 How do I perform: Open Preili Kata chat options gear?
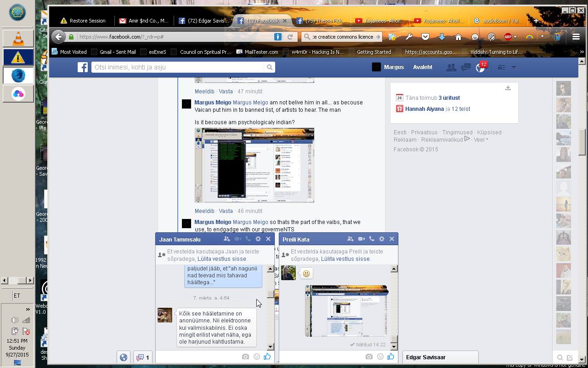[382, 239]
